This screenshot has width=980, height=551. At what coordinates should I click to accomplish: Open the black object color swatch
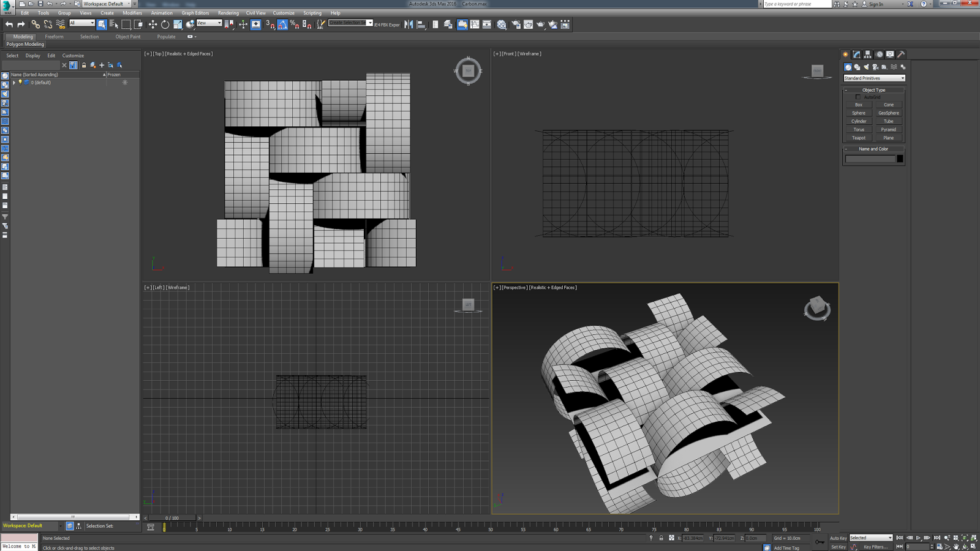click(900, 159)
